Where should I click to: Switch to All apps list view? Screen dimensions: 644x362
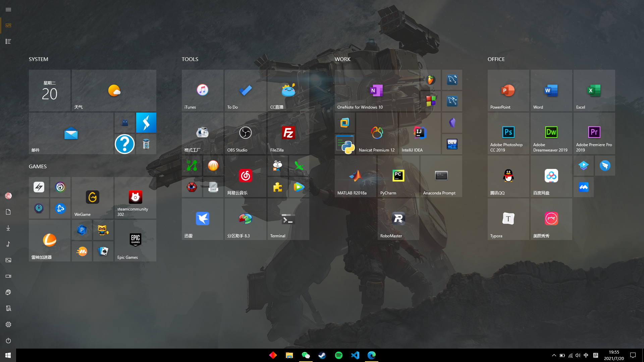point(8,42)
